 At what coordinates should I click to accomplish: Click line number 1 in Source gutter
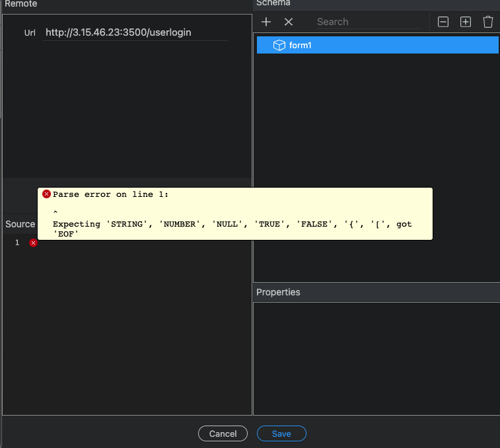coord(17,243)
